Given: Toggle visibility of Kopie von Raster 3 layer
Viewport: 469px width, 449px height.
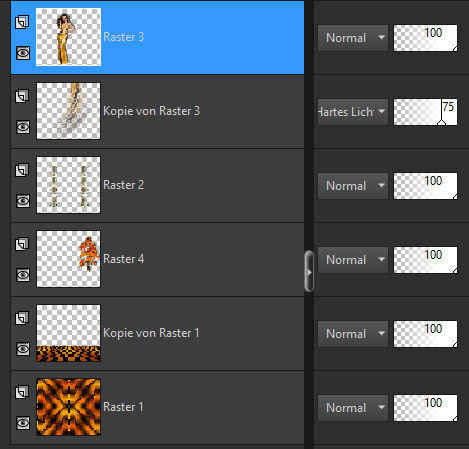Looking at the screenshot, I should click(x=23, y=127).
